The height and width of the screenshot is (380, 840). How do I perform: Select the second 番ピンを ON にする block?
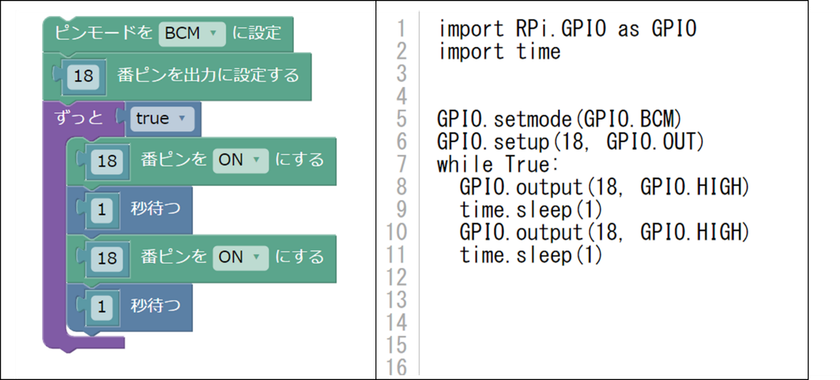[x=201, y=258]
